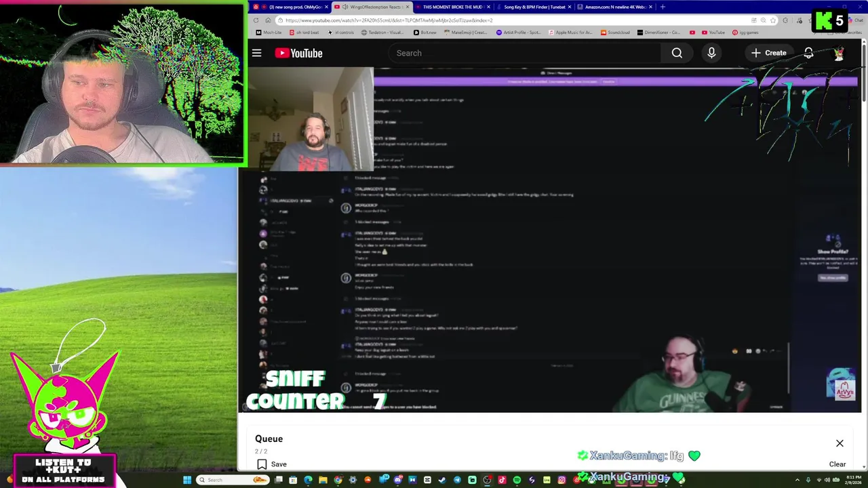Click the taskbar clock showing 8:11 PM
This screenshot has width=868, height=488.
coord(853,480)
